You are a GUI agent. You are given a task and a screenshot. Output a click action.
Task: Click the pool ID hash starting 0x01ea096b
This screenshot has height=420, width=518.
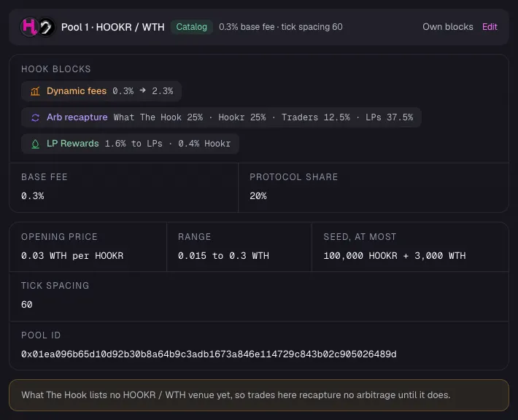(x=209, y=354)
